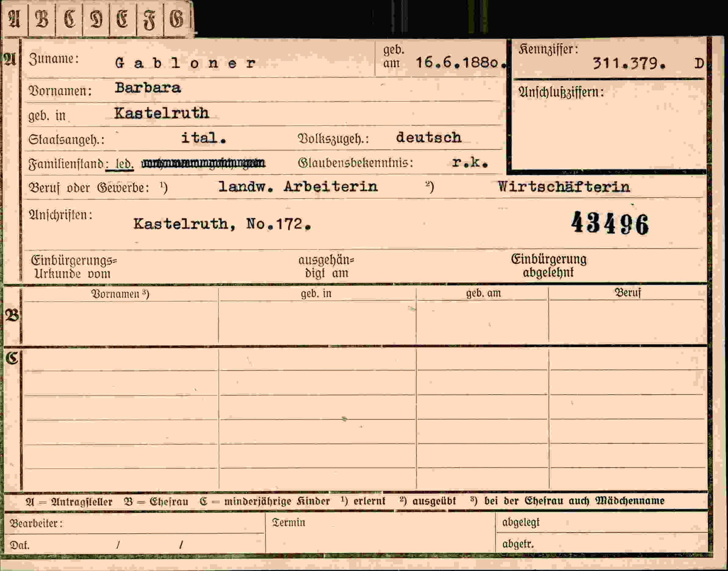728x571 pixels.
Task: Click the letter 'D' after the Kennziffer
Action: [x=699, y=63]
